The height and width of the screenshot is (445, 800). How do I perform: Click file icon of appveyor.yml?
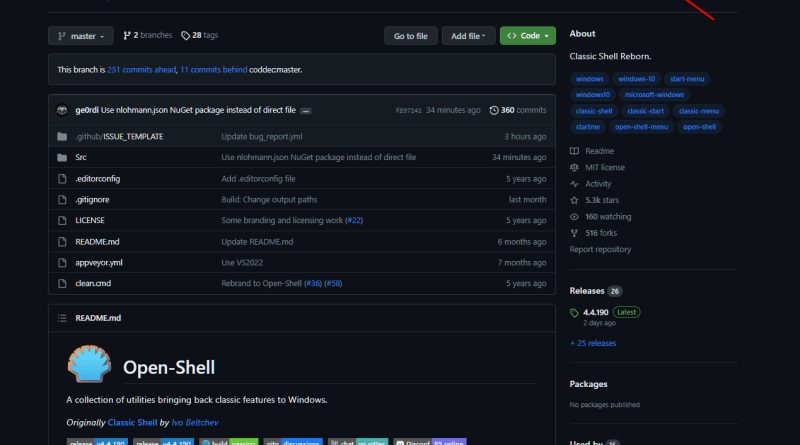(x=62, y=262)
